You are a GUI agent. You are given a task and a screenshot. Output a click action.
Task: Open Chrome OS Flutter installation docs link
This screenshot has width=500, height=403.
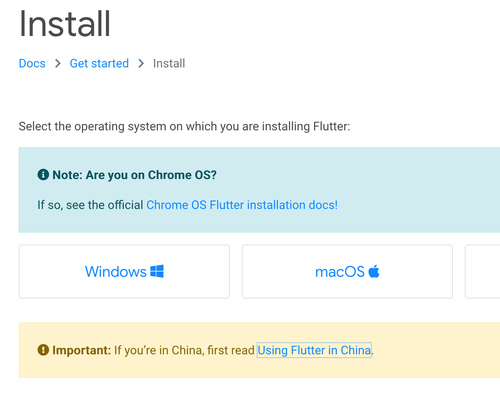pos(242,205)
